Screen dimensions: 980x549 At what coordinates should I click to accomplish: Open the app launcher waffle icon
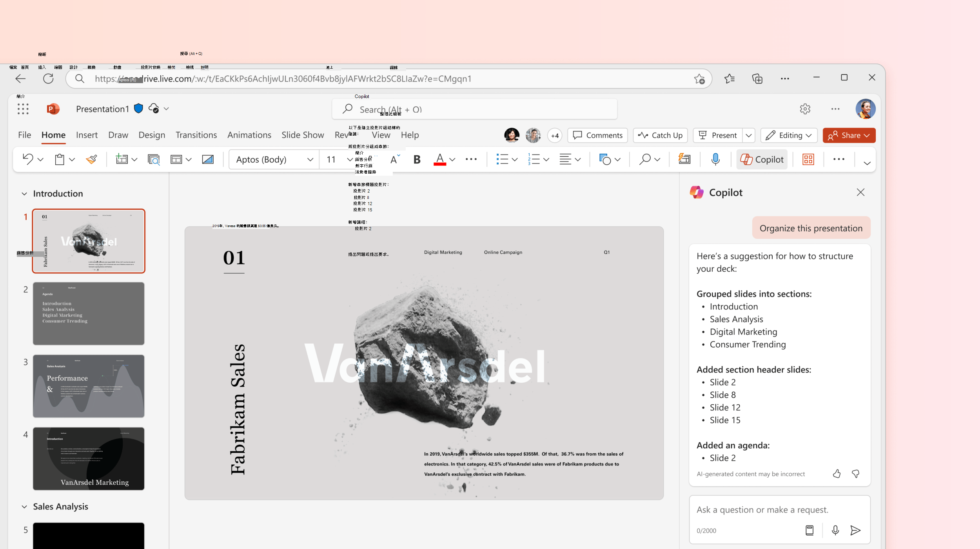click(23, 109)
